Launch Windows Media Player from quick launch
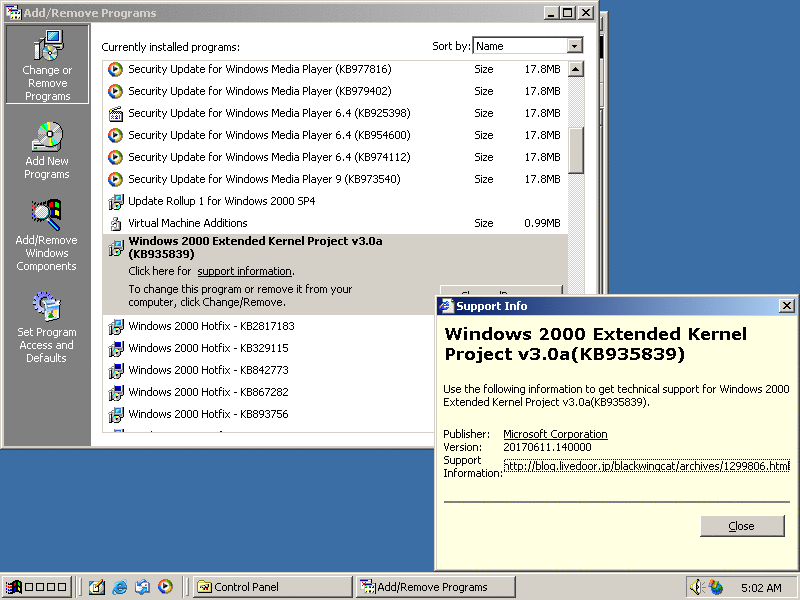Screen dimensions: 800x600 (x=165, y=587)
